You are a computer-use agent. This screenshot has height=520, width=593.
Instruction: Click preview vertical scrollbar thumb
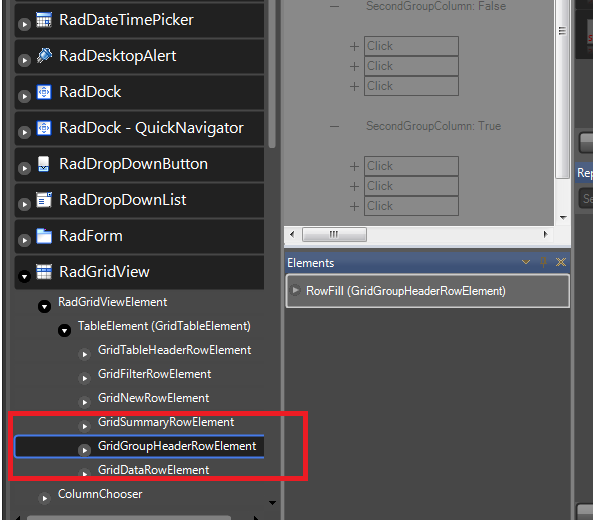pyautogui.click(x=562, y=89)
